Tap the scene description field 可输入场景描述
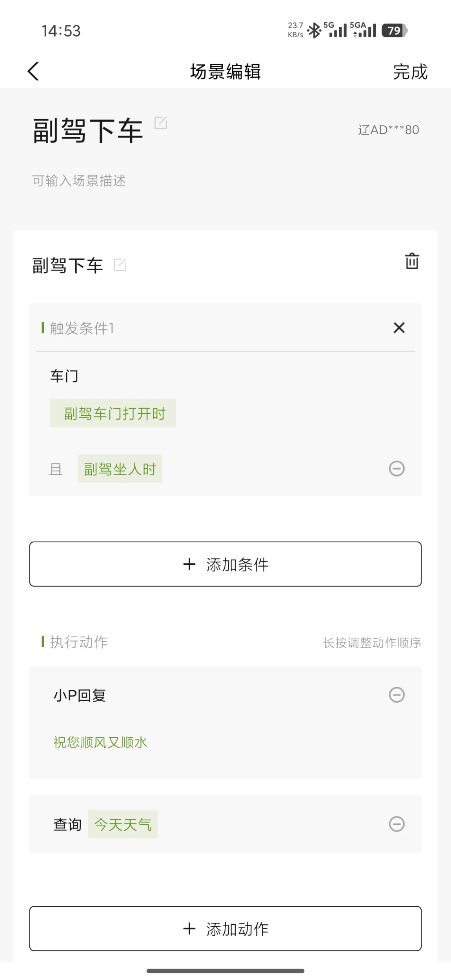Viewport: 451px width, 980px height. (x=79, y=181)
